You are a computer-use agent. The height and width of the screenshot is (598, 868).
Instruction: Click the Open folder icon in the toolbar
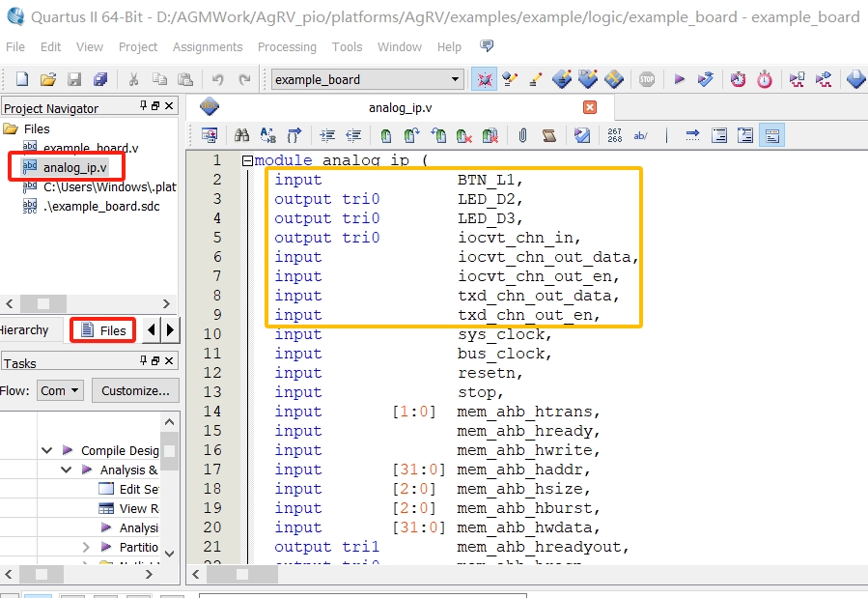pos(48,79)
